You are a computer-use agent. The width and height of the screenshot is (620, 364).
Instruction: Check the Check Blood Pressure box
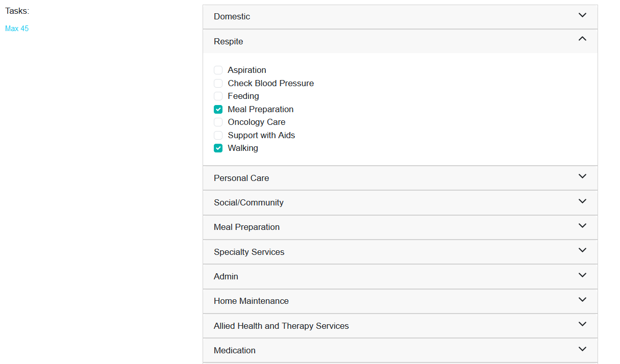pyautogui.click(x=218, y=83)
